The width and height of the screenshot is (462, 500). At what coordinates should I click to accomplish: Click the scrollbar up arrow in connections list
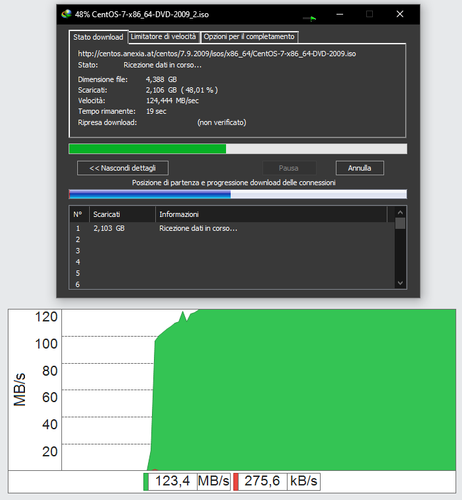pyautogui.click(x=400, y=212)
